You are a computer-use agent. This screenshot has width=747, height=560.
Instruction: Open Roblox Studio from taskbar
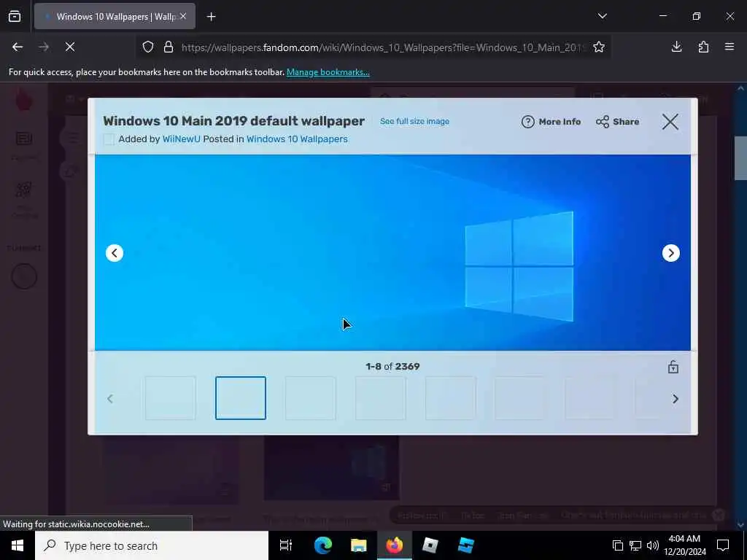(466, 545)
